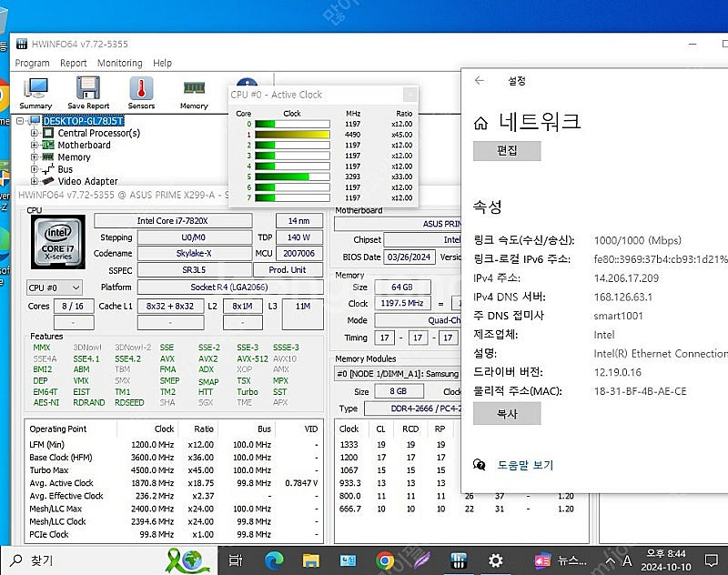
Task: Click the home icon in Settings
Action: pos(481,123)
